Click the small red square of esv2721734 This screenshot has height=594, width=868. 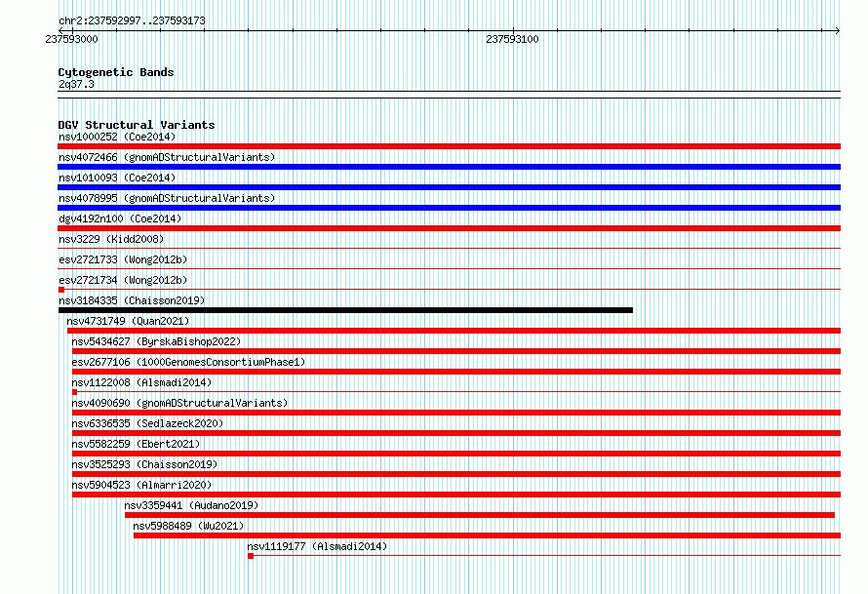coord(61,290)
